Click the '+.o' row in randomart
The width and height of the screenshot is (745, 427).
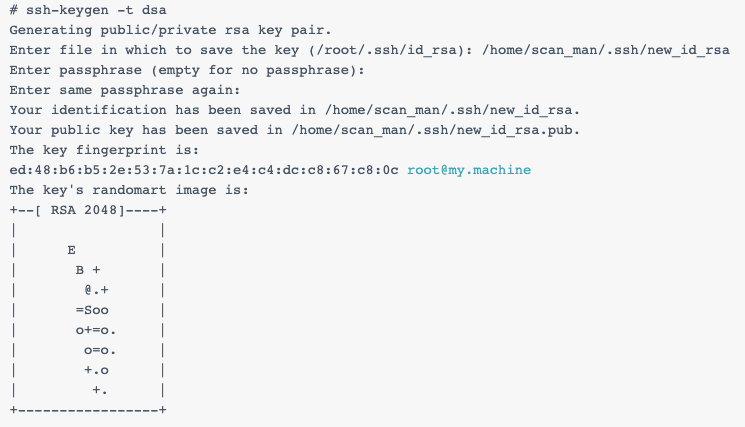(x=96, y=370)
